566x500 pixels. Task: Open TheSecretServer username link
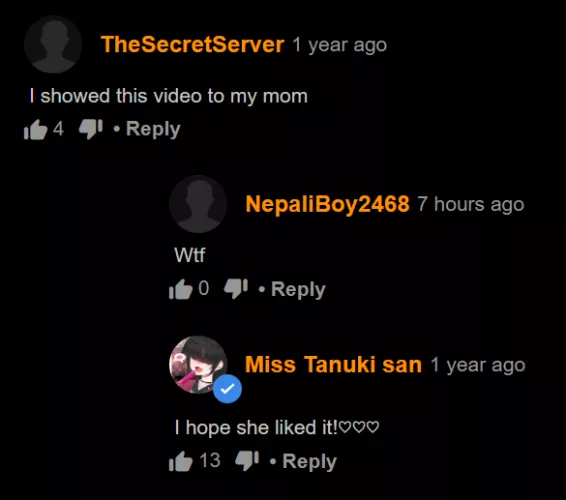(x=193, y=44)
